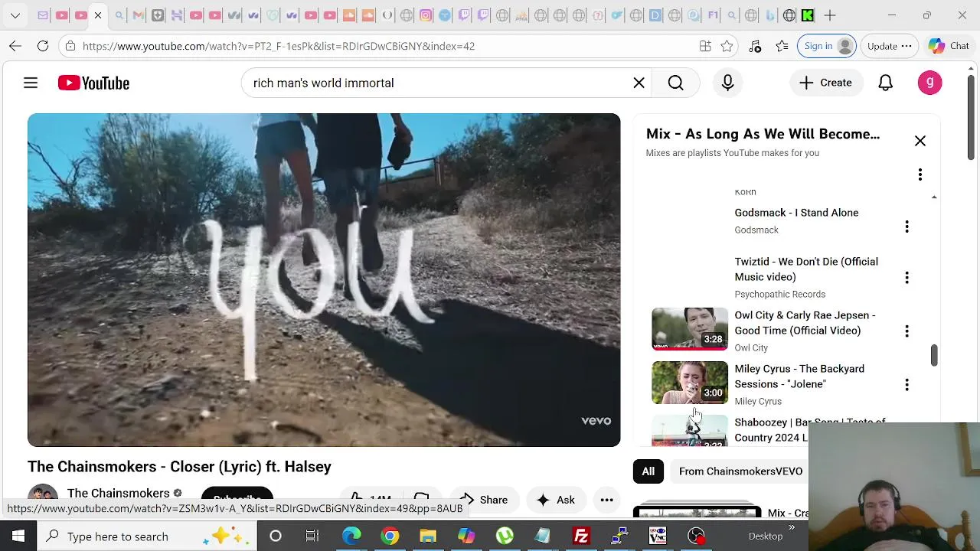Viewport: 980px width, 551px height.
Task: Open browser favorites icon
Action: 782,46
